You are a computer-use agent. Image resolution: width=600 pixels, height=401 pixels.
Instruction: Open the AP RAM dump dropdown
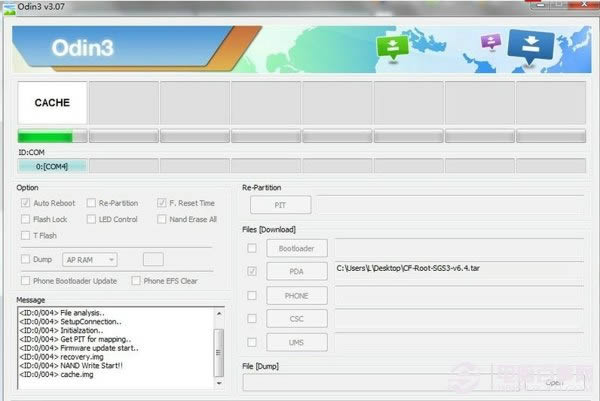click(90, 260)
